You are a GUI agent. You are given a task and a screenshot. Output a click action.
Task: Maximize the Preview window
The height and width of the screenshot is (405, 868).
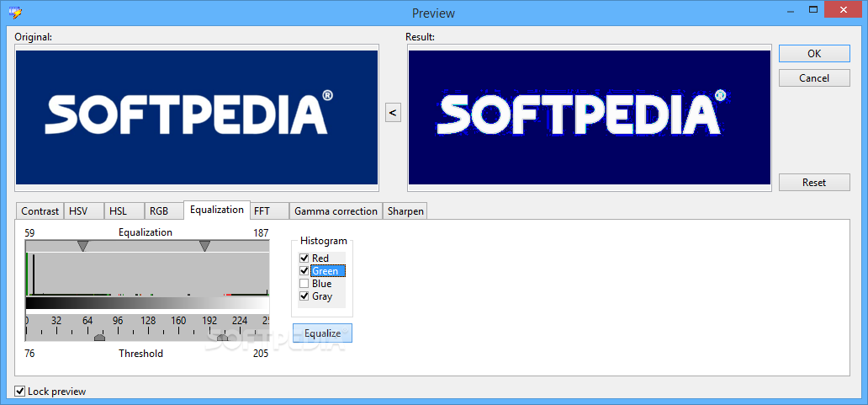point(812,9)
